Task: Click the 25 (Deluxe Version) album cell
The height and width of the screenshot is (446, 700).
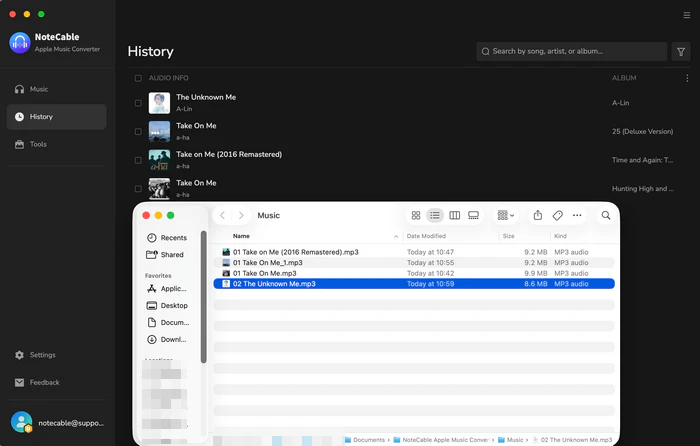Action: [x=642, y=132]
